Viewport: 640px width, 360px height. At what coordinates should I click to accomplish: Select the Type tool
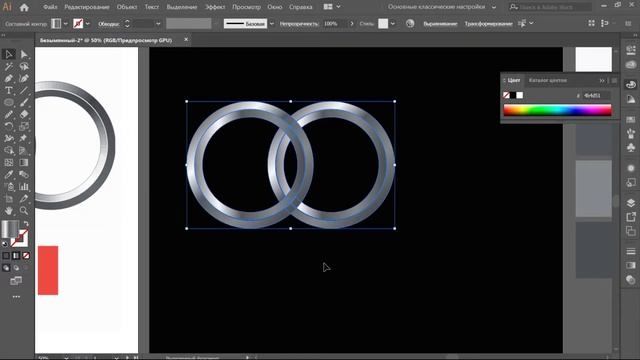tap(9, 90)
